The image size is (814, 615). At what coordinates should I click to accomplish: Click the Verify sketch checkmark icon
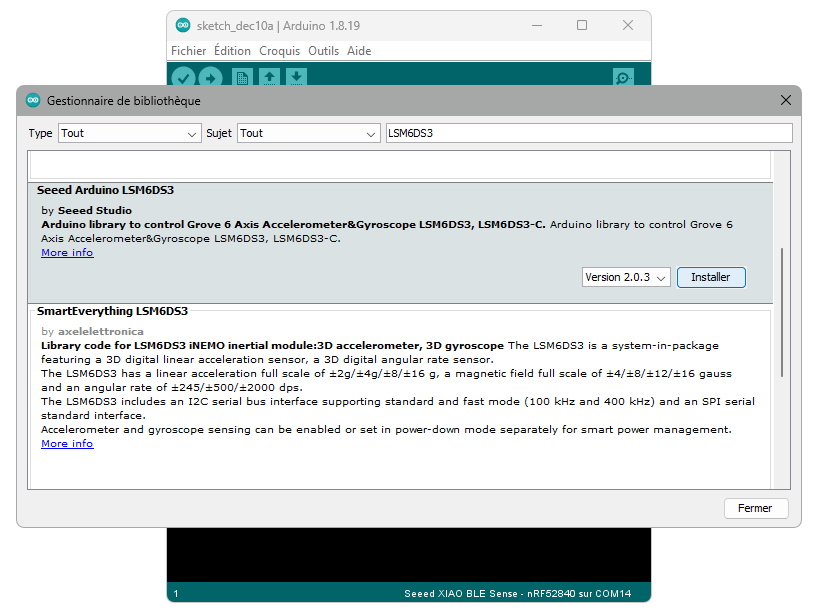(183, 77)
